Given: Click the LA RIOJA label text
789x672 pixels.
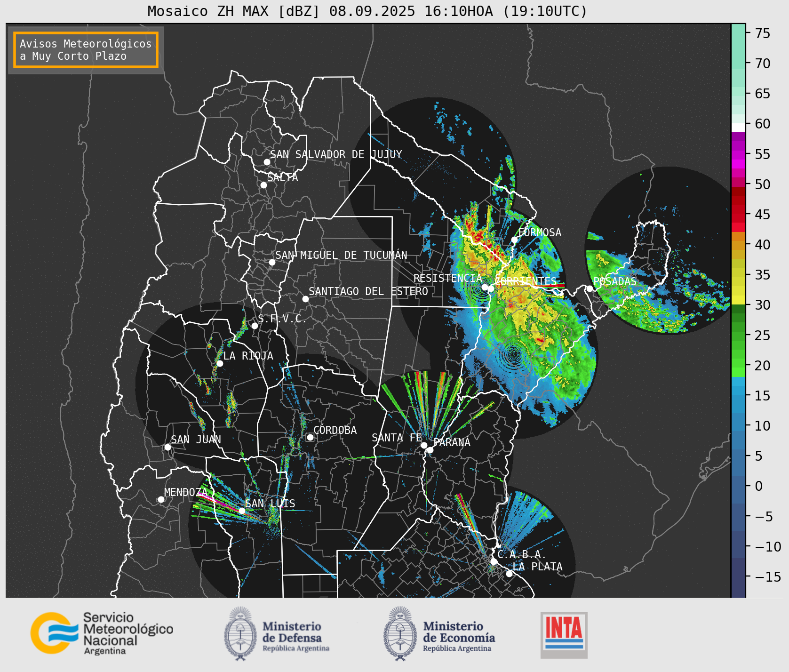Looking at the screenshot, I should (x=248, y=356).
